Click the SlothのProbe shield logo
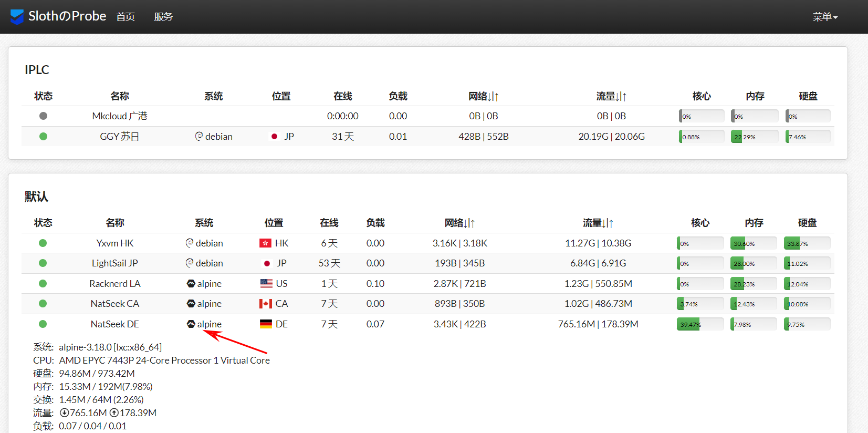Viewport: 868px width, 433px height. [x=17, y=17]
